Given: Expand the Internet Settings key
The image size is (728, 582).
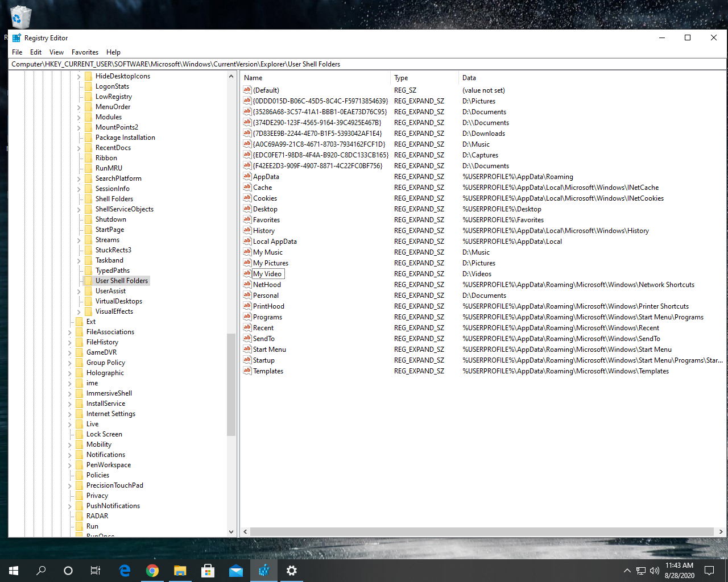Looking at the screenshot, I should point(70,414).
